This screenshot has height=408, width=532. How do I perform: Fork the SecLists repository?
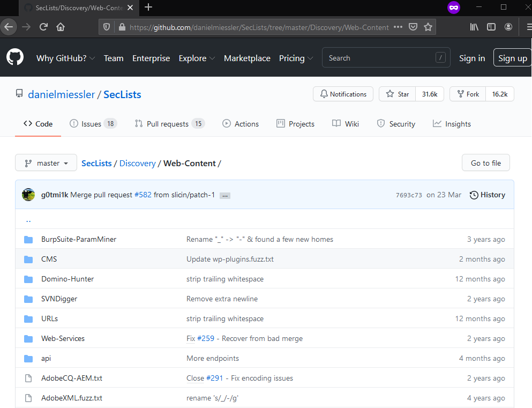tap(468, 94)
